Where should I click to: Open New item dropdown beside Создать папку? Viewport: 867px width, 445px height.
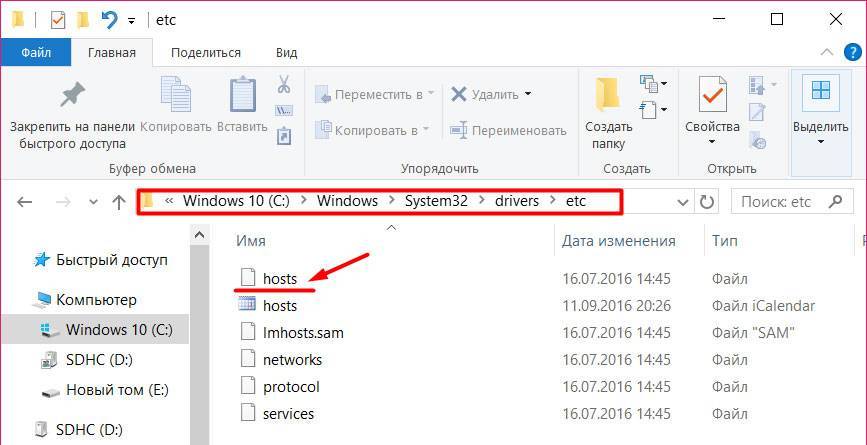(x=654, y=84)
